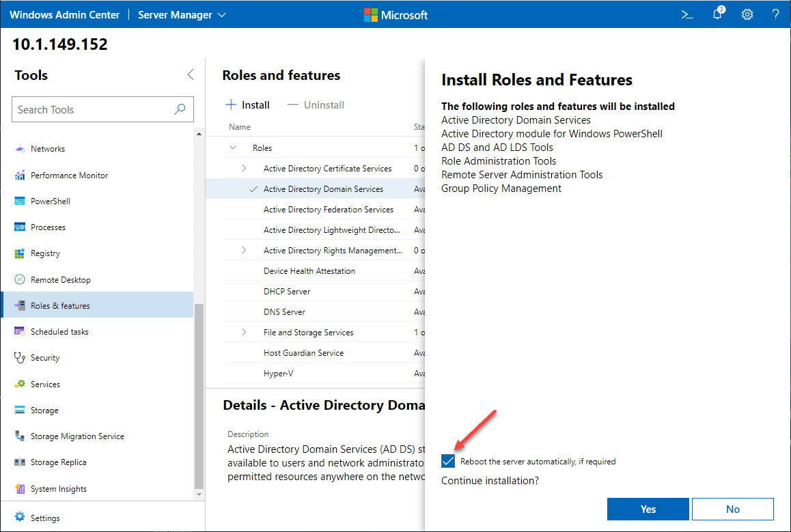Open Remote Desktop in the Tools menu
The height and width of the screenshot is (532, 791).
click(x=60, y=280)
